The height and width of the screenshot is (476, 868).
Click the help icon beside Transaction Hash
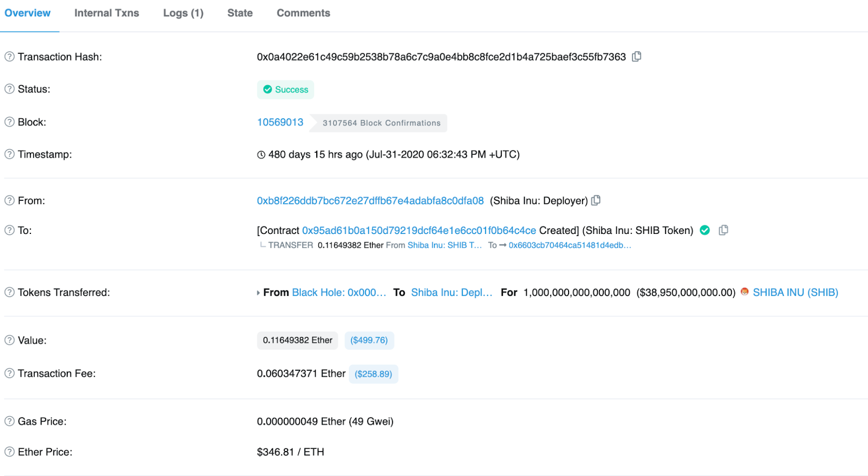pos(9,56)
